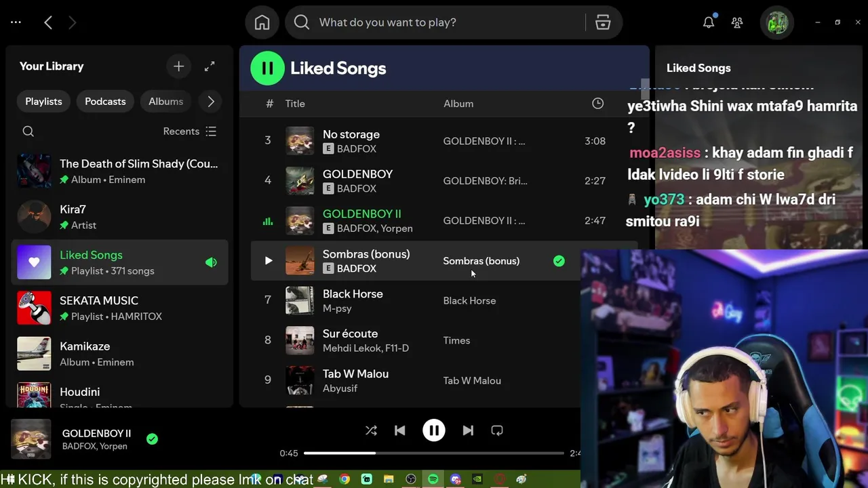868x488 pixels.
Task: Open the Recents sort dropdown
Action: tap(190, 131)
